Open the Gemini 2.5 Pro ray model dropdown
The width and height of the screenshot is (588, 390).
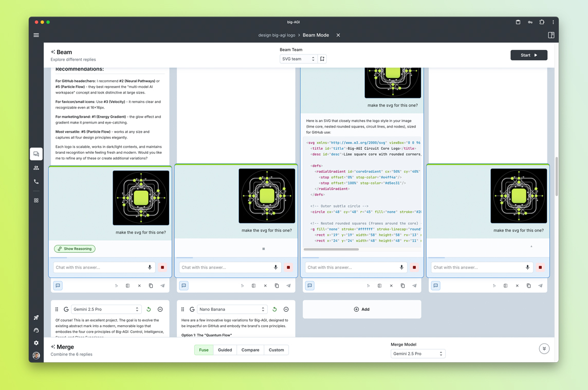coord(106,309)
